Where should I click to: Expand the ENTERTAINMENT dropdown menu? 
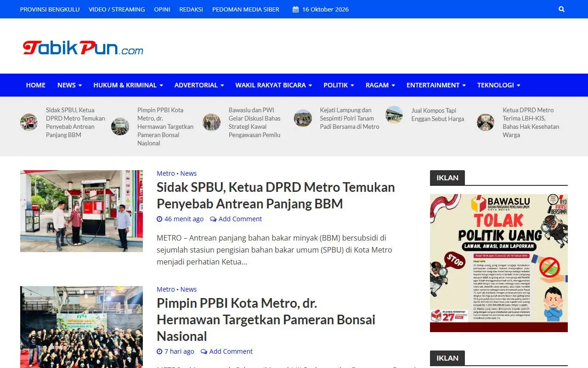click(436, 85)
